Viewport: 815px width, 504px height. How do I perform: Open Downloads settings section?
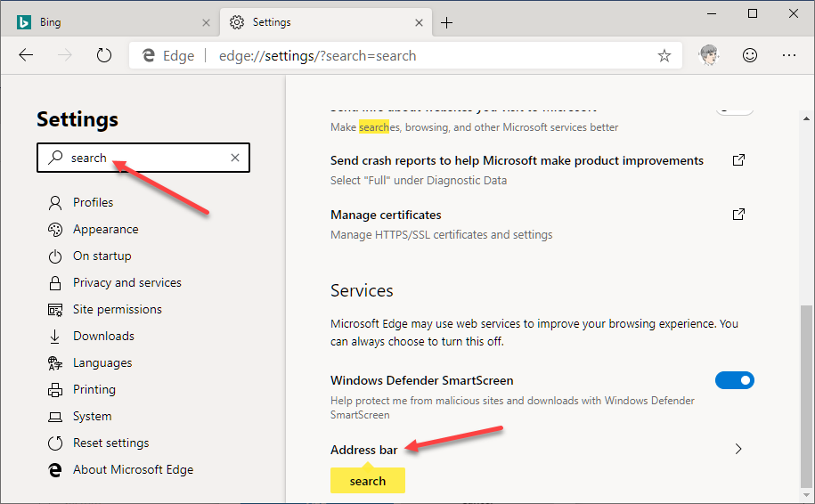click(x=103, y=337)
